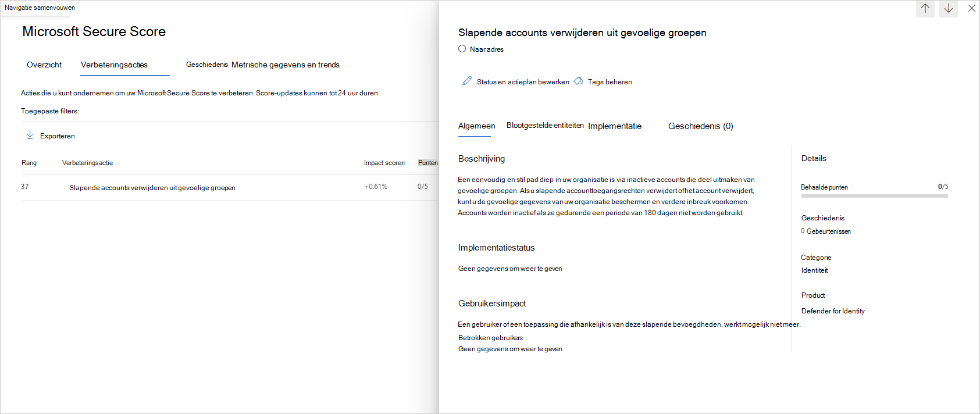Select the Naar adres radio button

(462, 49)
